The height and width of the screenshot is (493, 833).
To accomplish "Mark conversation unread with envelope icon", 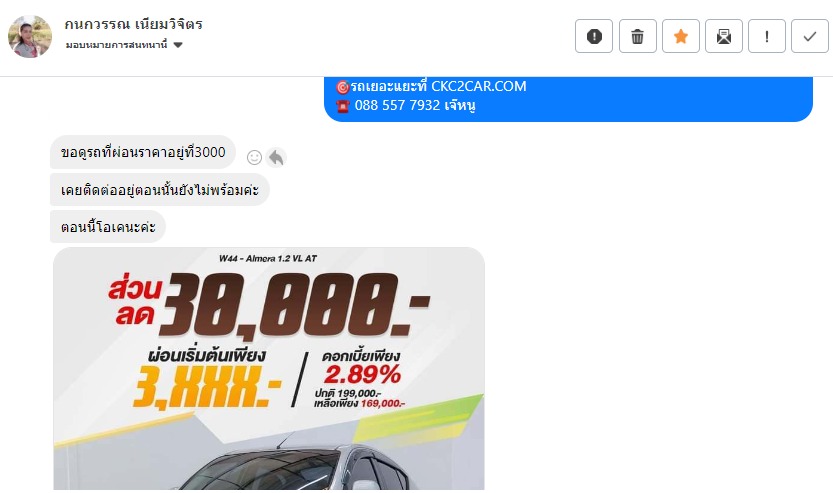I will click(x=724, y=36).
